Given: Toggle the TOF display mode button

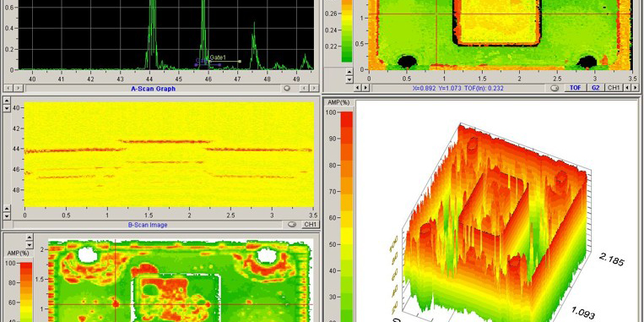Looking at the screenshot, I should (576, 88).
